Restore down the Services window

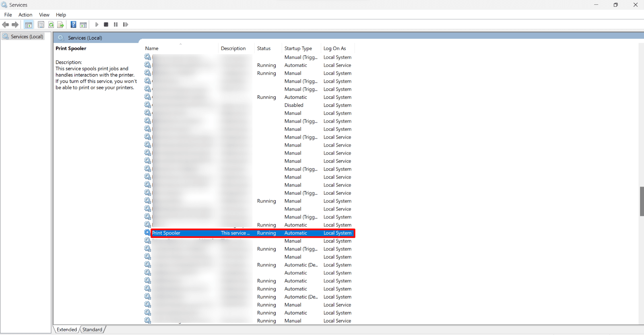pos(615,5)
